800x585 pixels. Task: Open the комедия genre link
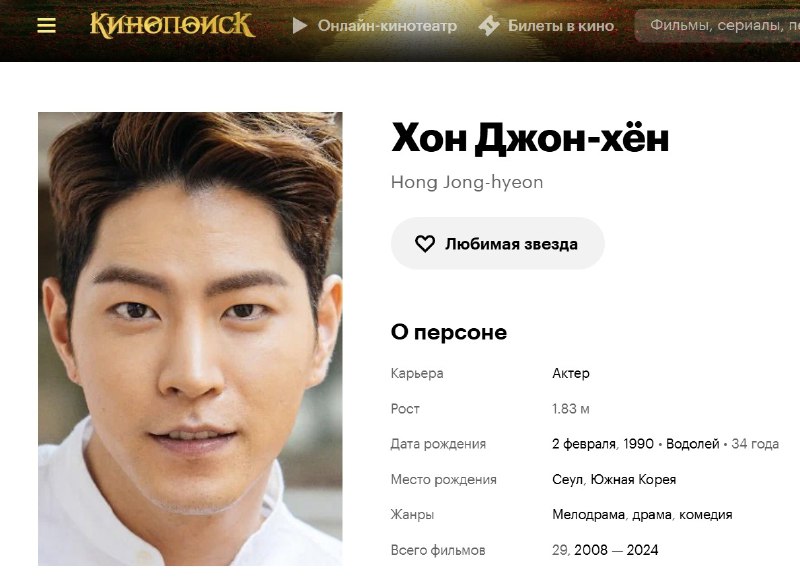click(706, 515)
